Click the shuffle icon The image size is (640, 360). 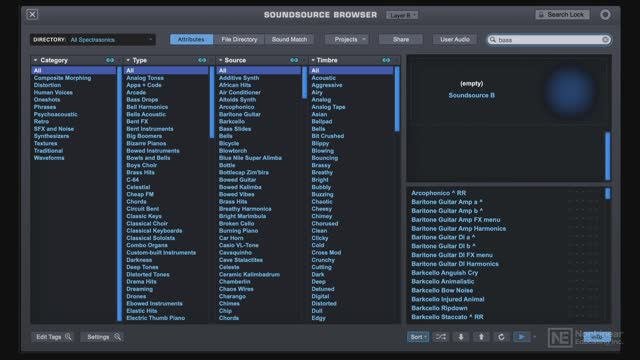[440, 337]
